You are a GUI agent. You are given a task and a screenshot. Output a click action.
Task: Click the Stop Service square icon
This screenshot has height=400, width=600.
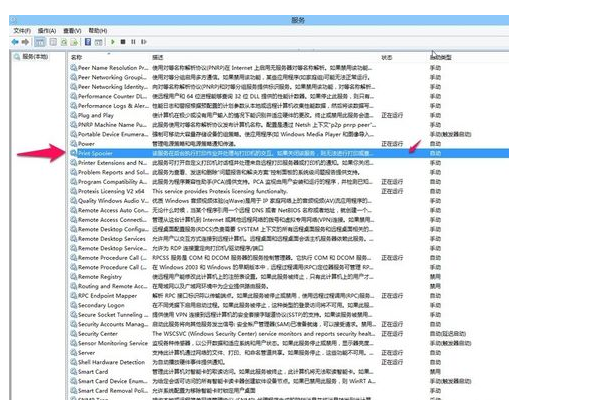tap(122, 42)
